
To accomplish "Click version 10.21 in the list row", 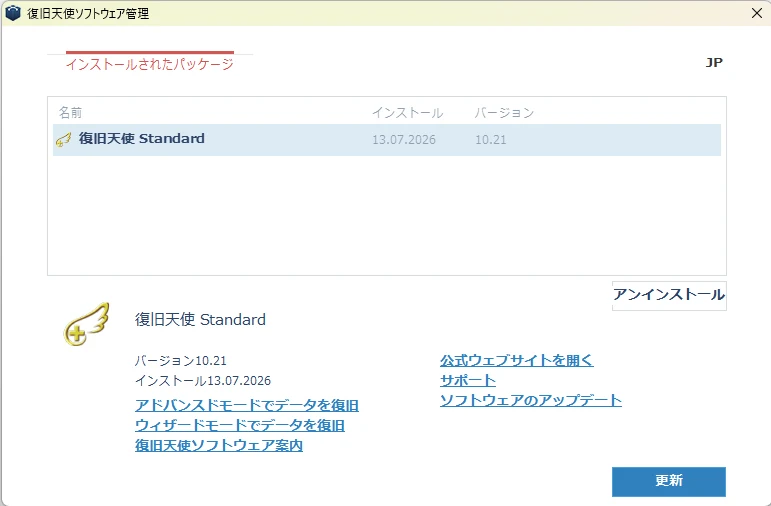I will (490, 140).
